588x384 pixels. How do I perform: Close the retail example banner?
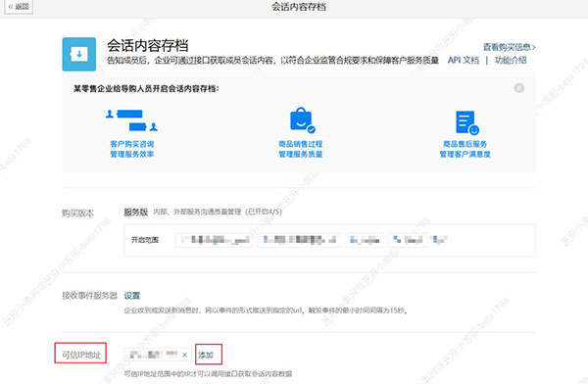(x=519, y=88)
